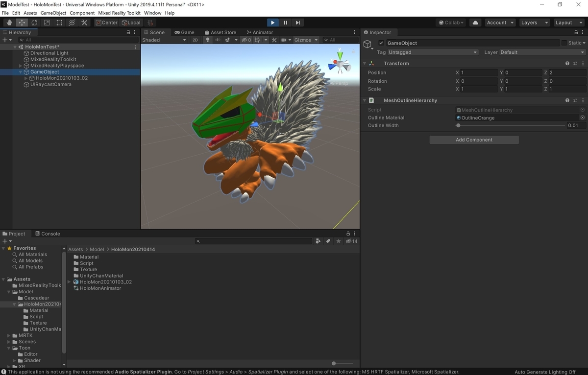Screen dimensions: 588x375
Task: Click Add Component button
Action: tap(474, 140)
